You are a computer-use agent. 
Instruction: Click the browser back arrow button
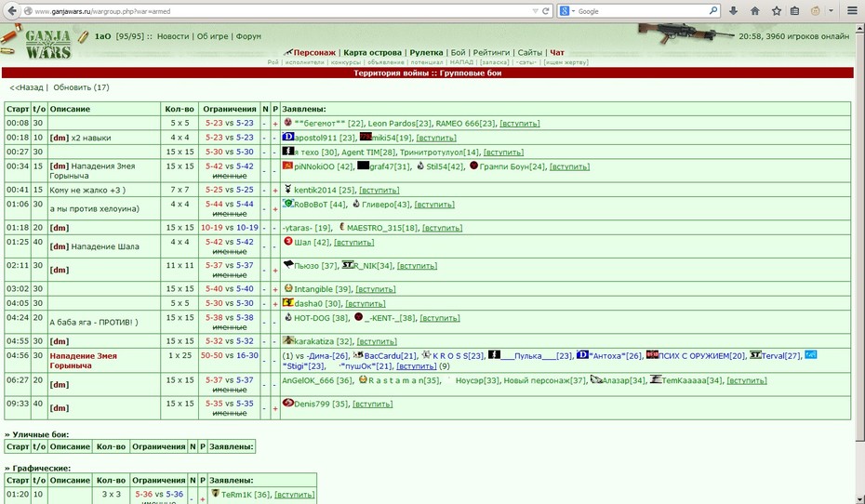point(12,10)
